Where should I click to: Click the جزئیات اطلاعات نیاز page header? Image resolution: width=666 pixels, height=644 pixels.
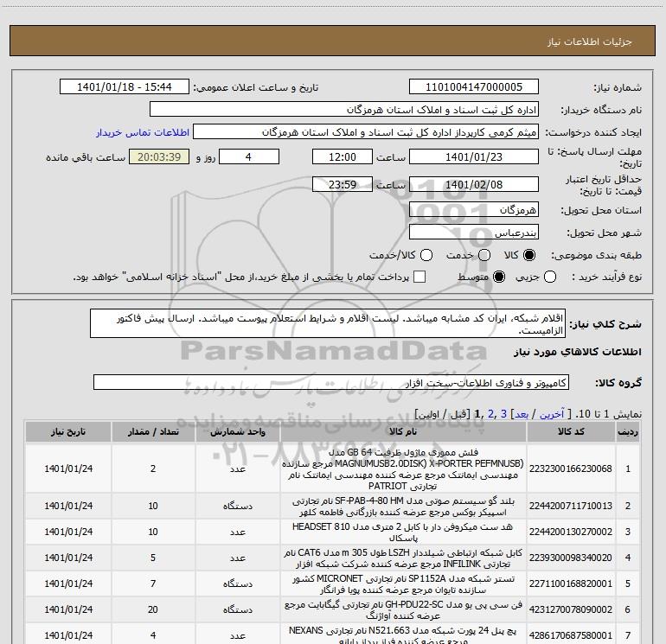tap(589, 41)
